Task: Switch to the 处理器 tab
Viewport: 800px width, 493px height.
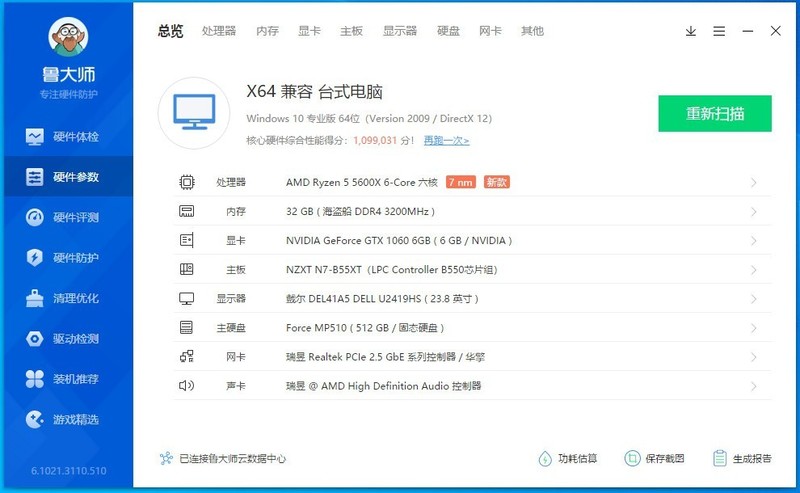Action: click(219, 31)
